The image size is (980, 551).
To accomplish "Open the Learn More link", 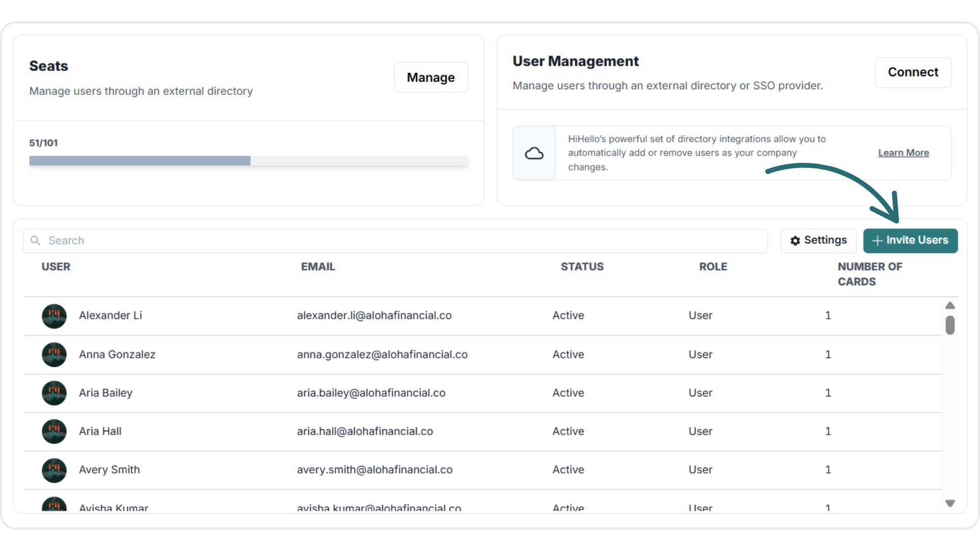I will click(x=903, y=153).
